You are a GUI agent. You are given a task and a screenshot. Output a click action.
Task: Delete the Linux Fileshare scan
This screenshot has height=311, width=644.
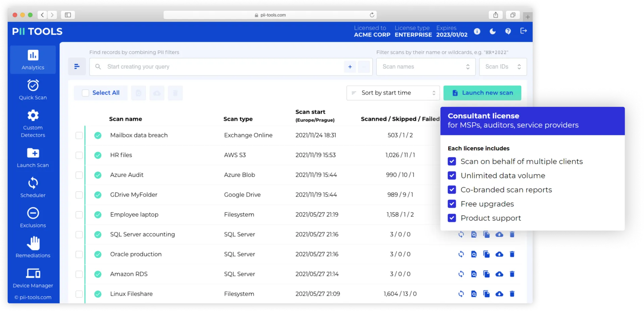tap(512, 294)
